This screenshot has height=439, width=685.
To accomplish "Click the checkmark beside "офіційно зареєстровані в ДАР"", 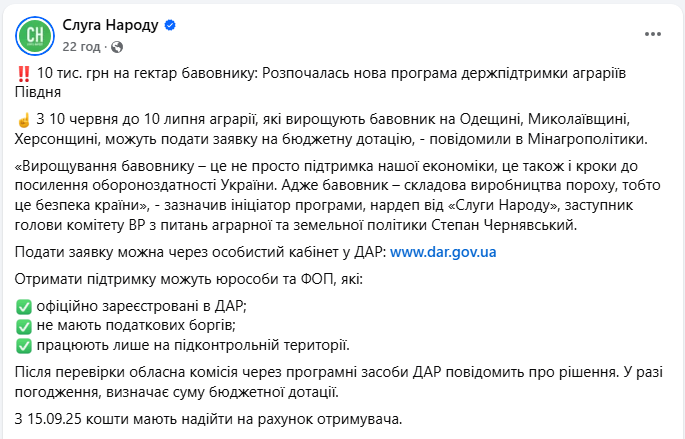I will point(24,305).
